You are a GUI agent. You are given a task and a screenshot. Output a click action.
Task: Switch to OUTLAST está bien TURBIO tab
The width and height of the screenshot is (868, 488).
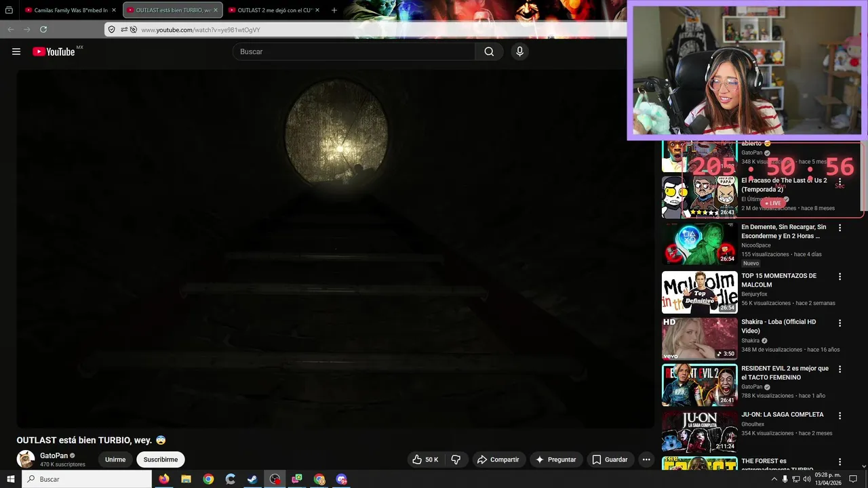pyautogui.click(x=173, y=10)
